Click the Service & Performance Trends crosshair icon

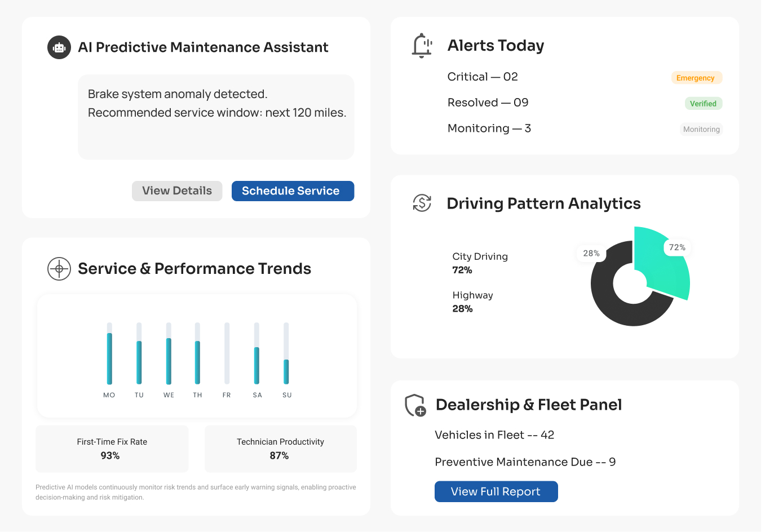[x=59, y=269]
